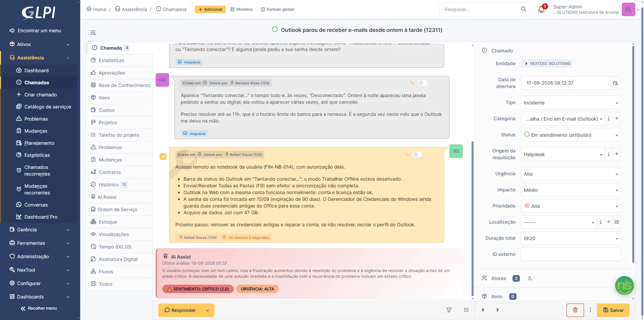Image resolution: width=644 pixels, height=320 pixels.
Task: Open the Criar chamado sidebar item
Action: [40, 95]
